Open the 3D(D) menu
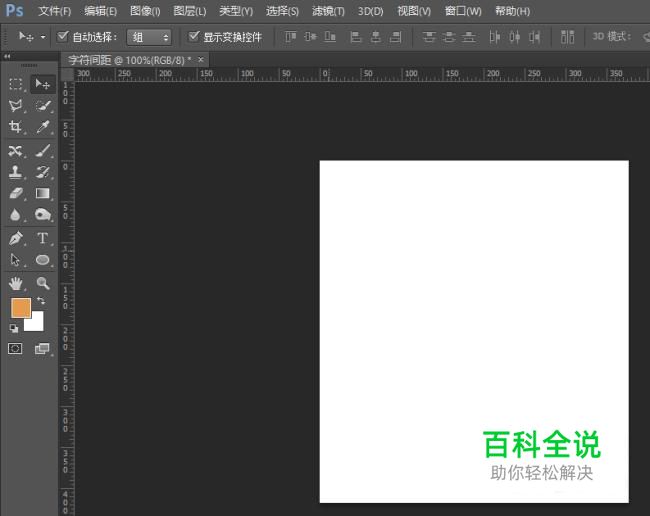Screen dimensions: 650x516 [x=371, y=11]
